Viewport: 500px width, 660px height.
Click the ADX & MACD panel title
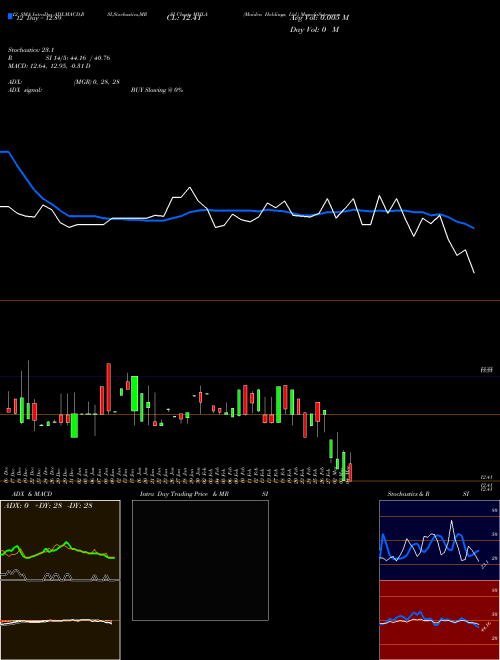32,494
